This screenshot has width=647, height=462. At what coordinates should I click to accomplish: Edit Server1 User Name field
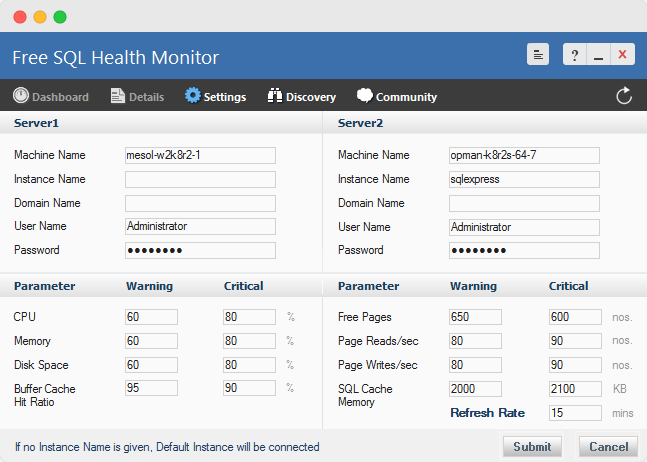tap(201, 226)
